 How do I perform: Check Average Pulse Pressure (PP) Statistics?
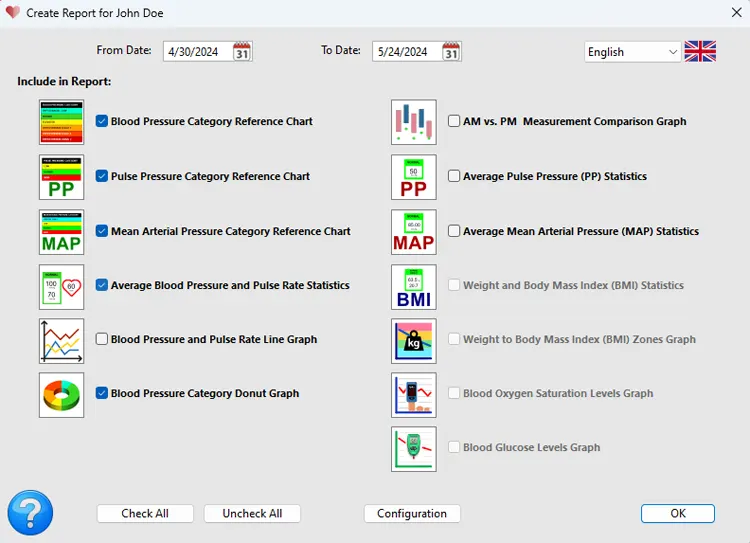coord(454,177)
